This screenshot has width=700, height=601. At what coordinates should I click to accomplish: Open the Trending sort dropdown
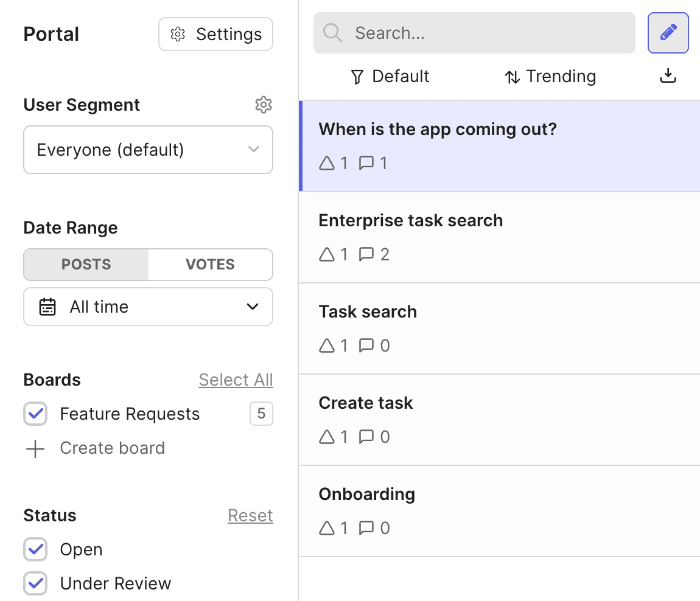click(x=550, y=77)
